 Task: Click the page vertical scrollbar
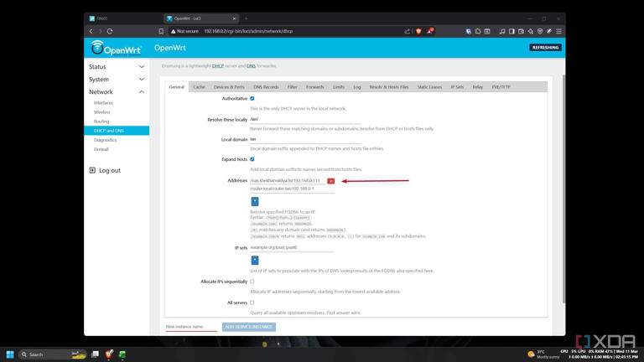pos(563,189)
